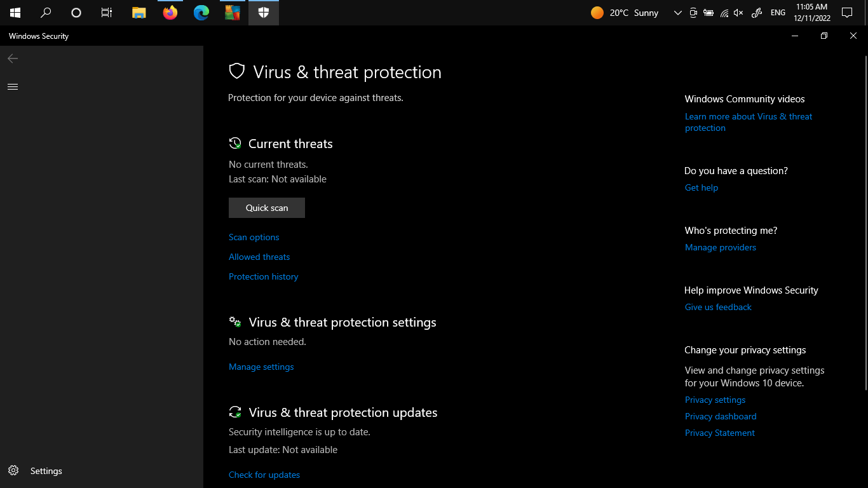Expand hidden system tray icons chevron
Image resolution: width=868 pixels, height=488 pixels.
point(677,13)
